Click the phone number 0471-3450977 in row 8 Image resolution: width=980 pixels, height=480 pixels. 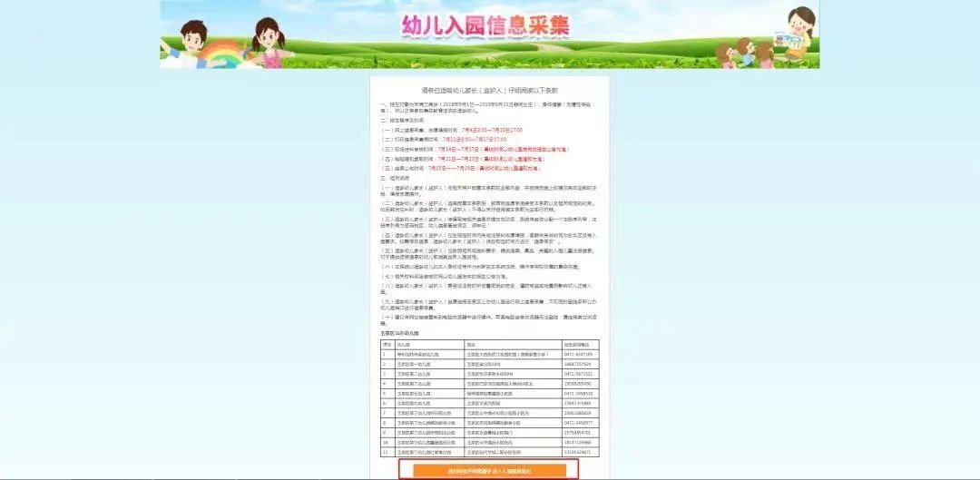(x=579, y=423)
